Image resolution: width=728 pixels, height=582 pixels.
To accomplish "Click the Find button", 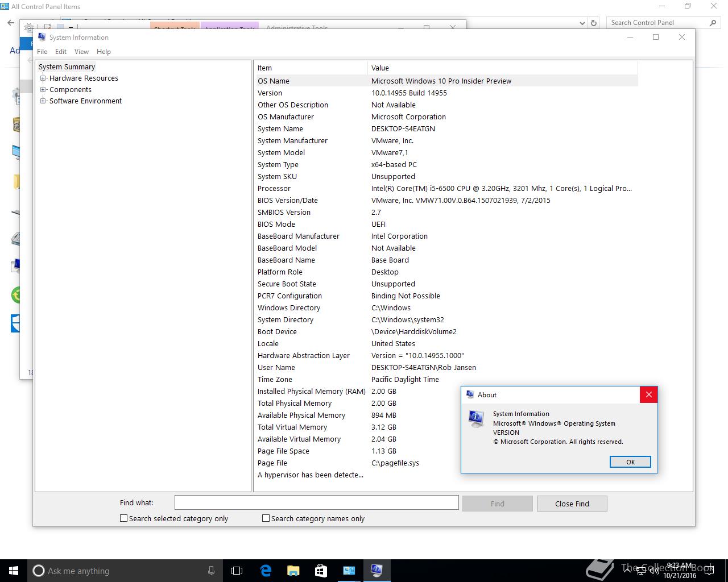I will pos(498,504).
